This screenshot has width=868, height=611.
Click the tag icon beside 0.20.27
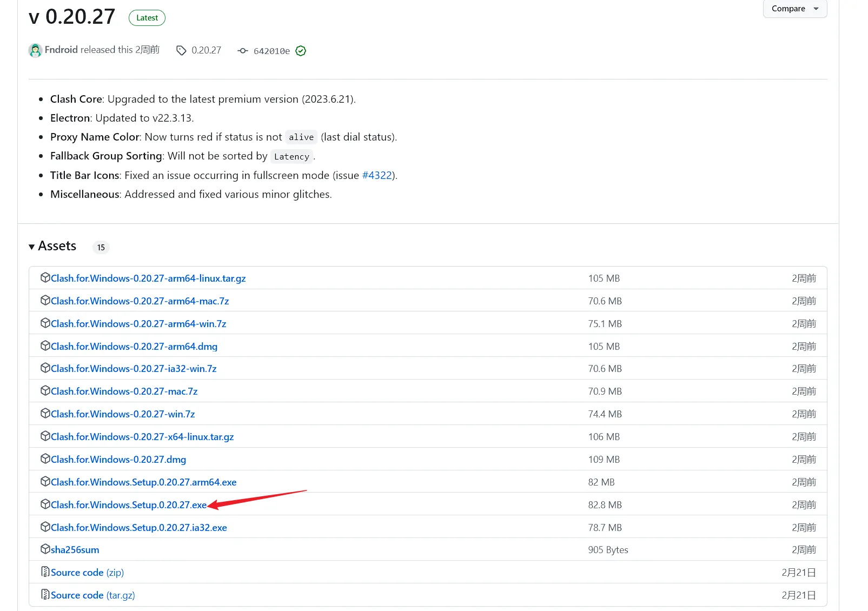coord(181,50)
